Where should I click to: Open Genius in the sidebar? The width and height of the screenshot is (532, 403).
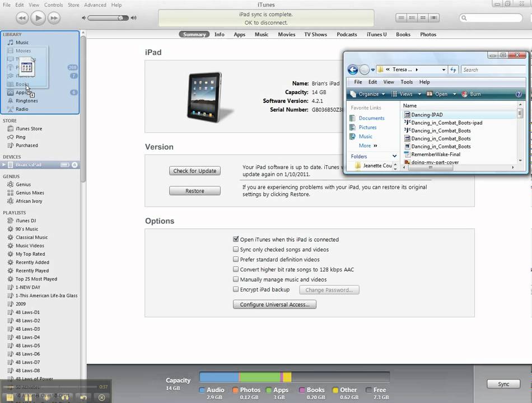[23, 184]
